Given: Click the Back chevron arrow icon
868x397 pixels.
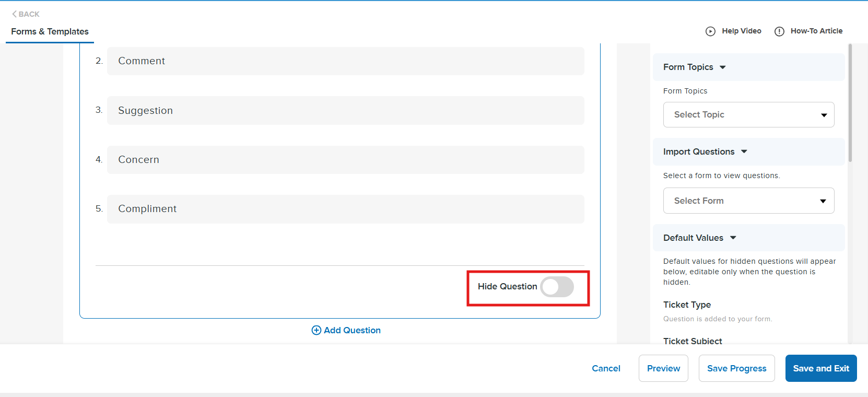Looking at the screenshot, I should tap(15, 14).
